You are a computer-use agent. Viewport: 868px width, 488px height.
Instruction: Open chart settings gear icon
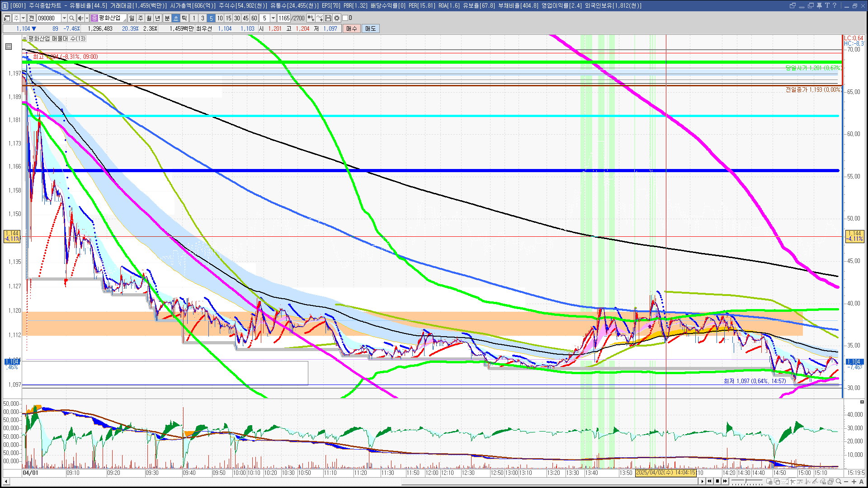coord(337,18)
